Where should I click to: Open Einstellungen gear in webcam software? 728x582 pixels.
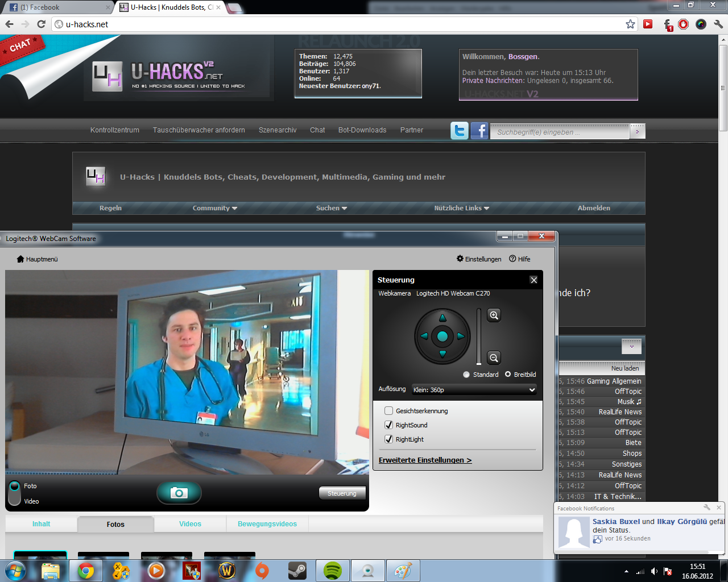479,259
